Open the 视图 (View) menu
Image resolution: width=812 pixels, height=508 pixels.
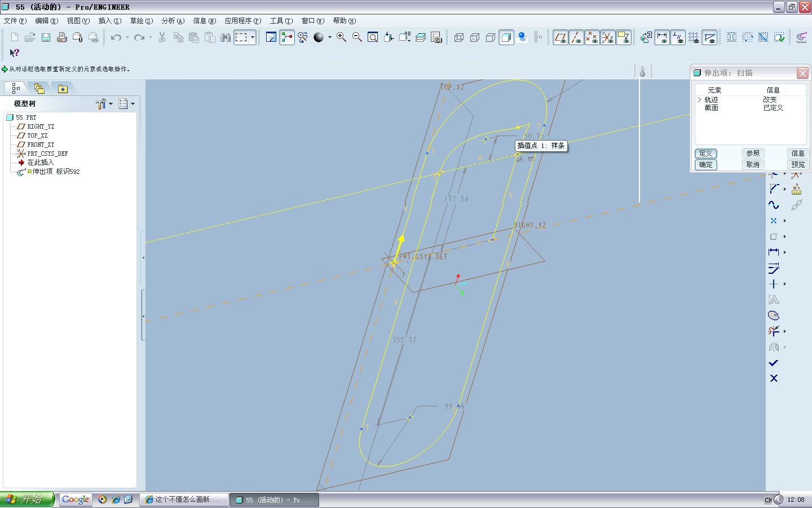point(78,21)
